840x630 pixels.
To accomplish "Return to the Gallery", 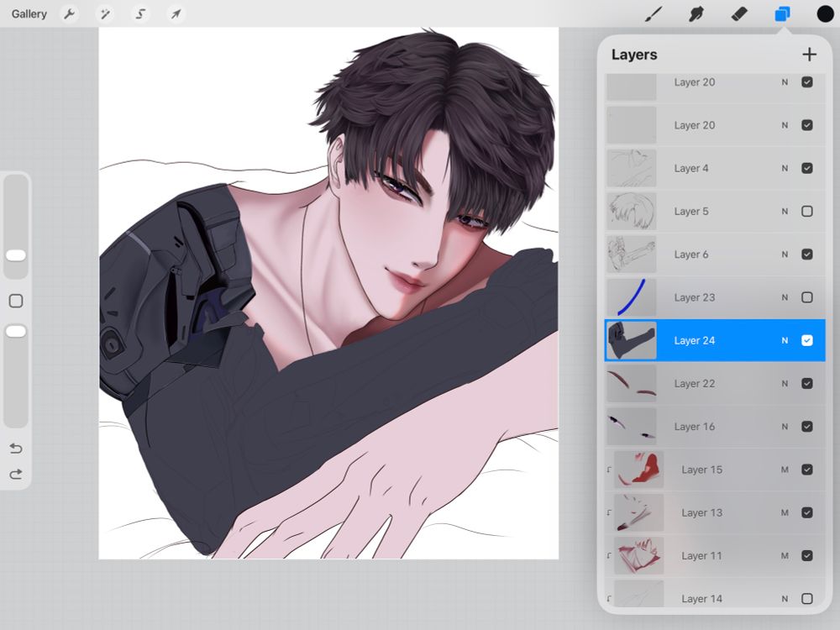I will [x=29, y=14].
